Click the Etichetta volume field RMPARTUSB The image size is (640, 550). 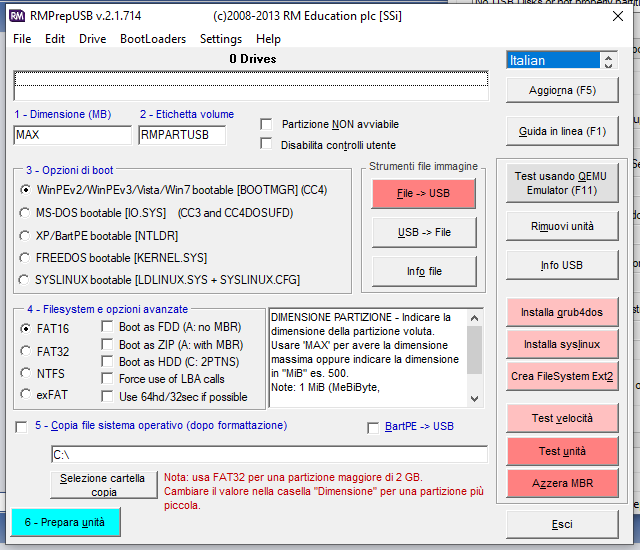(x=182, y=135)
